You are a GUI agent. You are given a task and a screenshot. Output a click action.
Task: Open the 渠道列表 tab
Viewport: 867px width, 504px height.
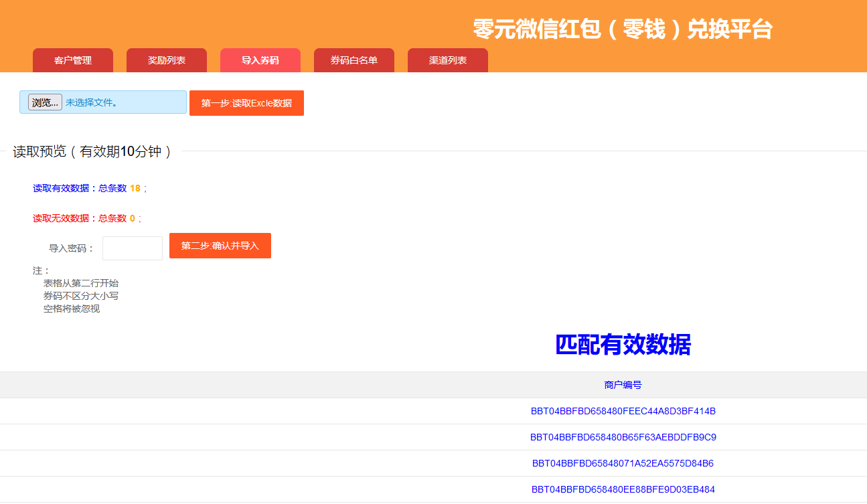(448, 60)
